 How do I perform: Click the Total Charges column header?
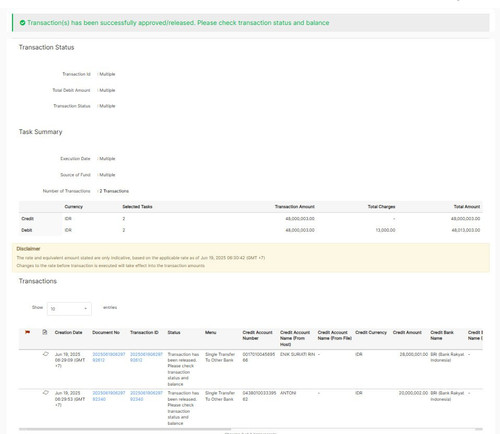381,207
